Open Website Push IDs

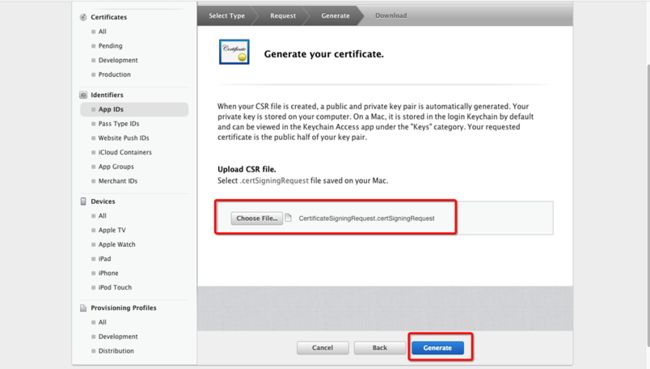pos(124,138)
